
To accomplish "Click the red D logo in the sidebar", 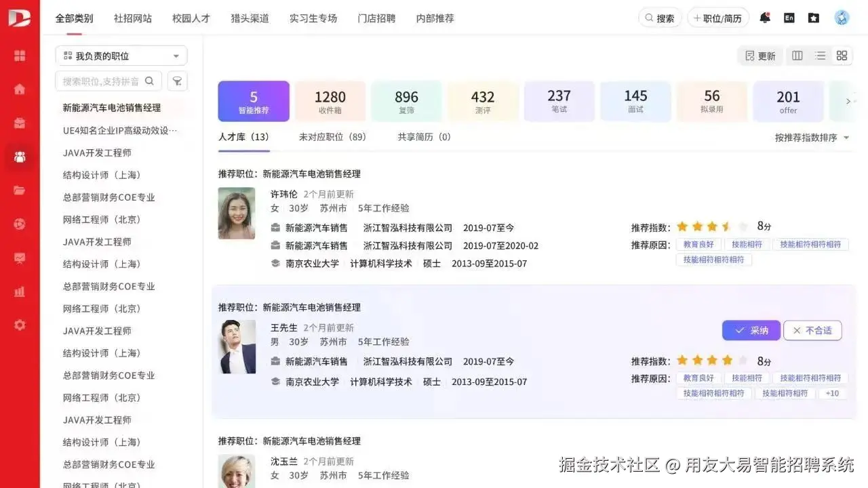I will (20, 18).
